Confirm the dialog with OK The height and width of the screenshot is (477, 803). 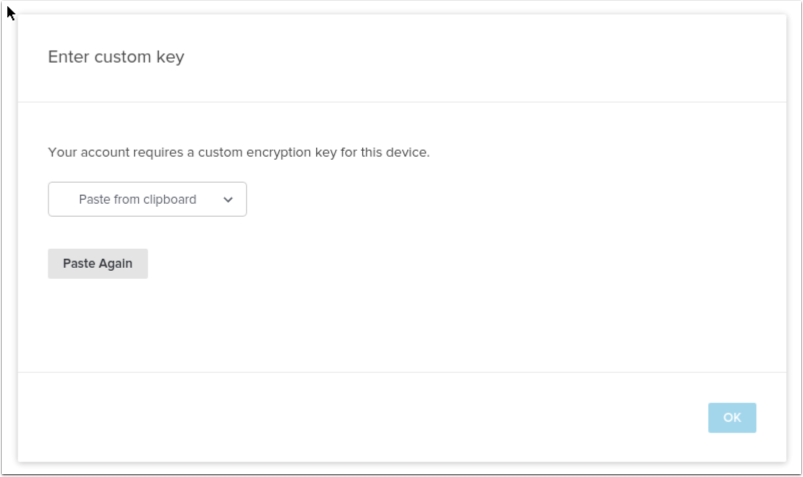(732, 418)
